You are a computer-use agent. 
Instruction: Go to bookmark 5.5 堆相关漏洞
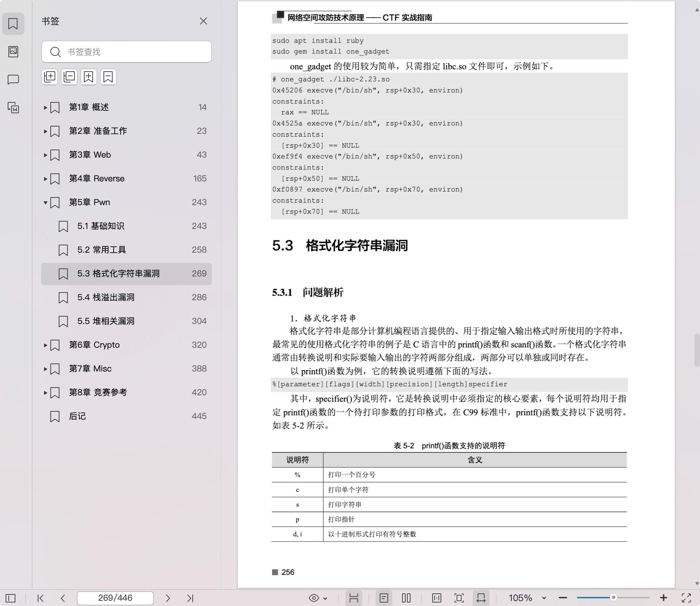click(x=127, y=321)
